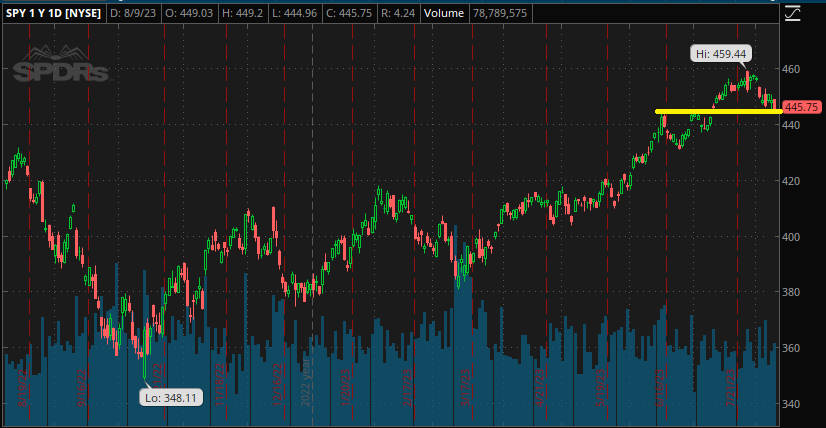The height and width of the screenshot is (428, 826).
Task: Click the 460 price axis label
Action: tap(793, 69)
